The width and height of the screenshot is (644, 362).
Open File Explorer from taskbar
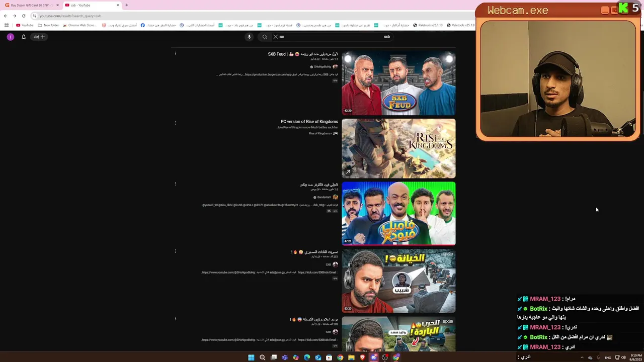click(x=351, y=357)
